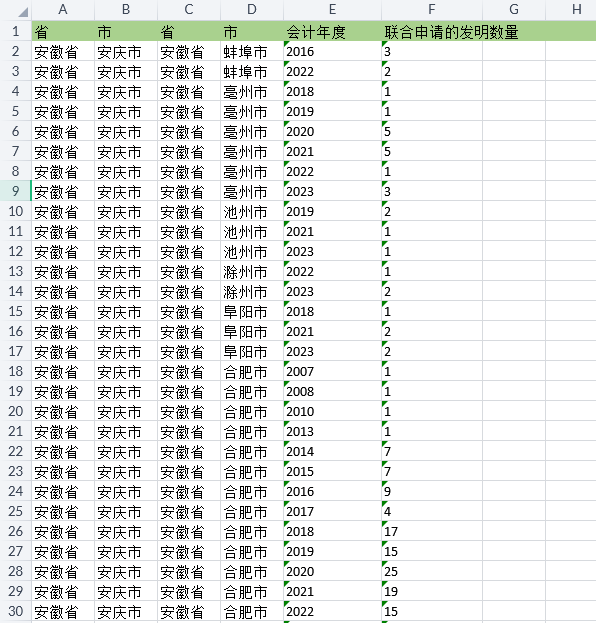Select year 2021 in row 11
Viewport: 596px width, 623px height.
pos(333,231)
